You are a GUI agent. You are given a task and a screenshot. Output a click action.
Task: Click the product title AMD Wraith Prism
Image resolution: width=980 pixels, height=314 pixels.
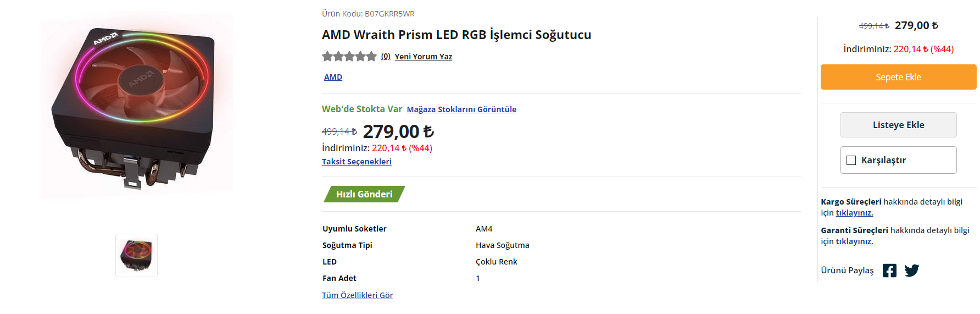[x=456, y=35]
